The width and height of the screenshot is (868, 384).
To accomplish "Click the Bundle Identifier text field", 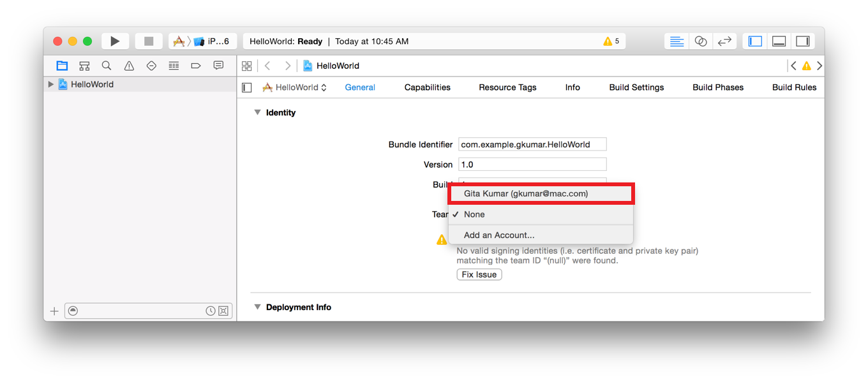I will click(x=532, y=145).
